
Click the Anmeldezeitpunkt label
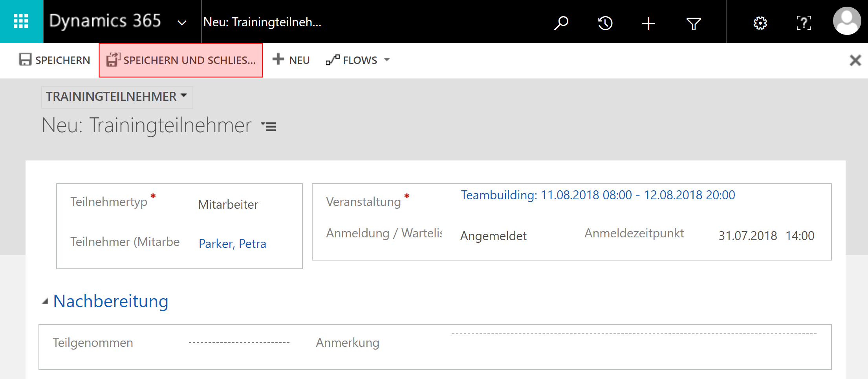pyautogui.click(x=634, y=233)
